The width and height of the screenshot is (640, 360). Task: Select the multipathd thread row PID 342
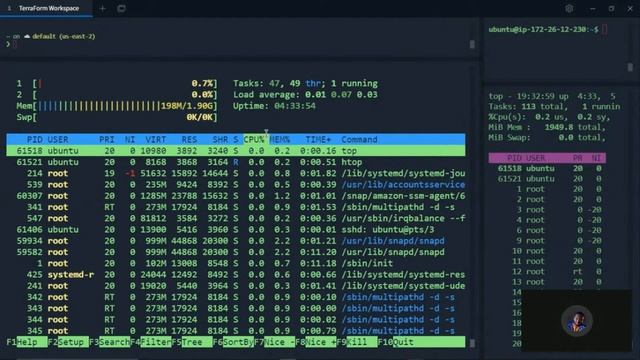point(236,297)
